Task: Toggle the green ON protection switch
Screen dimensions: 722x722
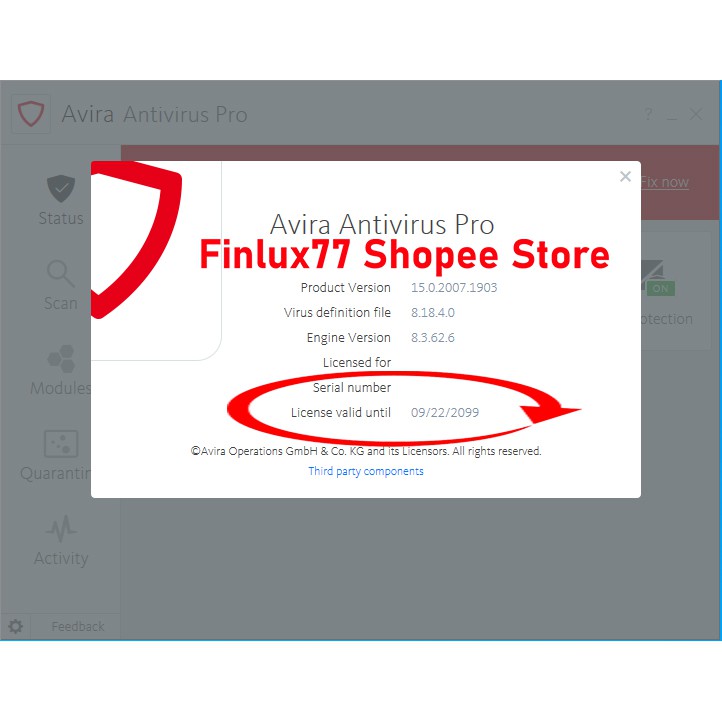Action: pyautogui.click(x=661, y=289)
